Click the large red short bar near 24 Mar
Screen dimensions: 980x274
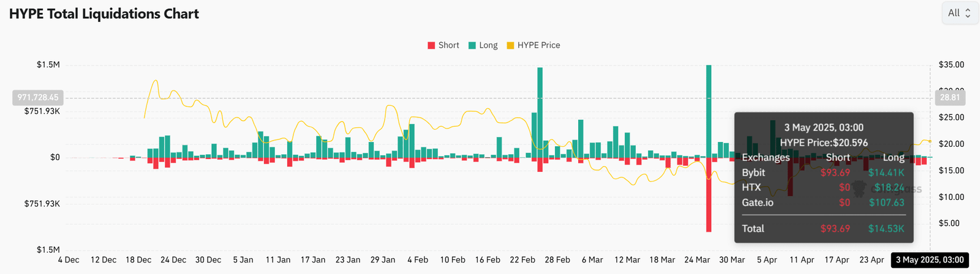(709, 194)
